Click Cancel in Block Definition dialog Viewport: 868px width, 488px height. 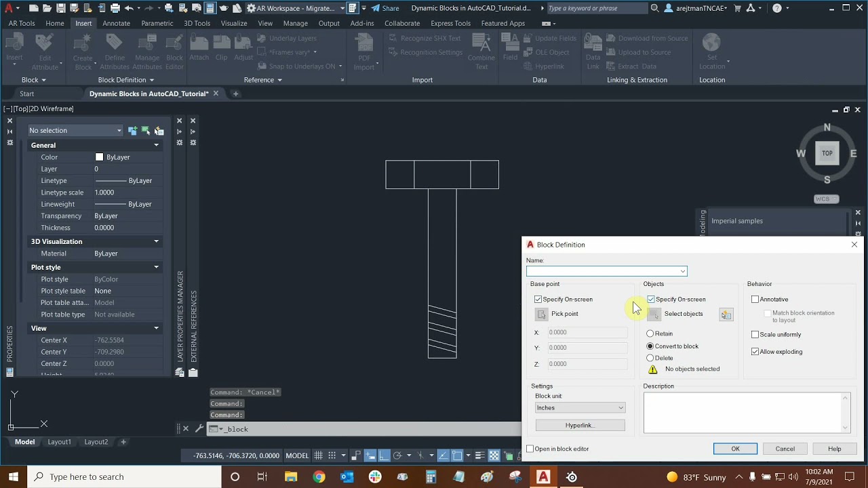(x=785, y=449)
